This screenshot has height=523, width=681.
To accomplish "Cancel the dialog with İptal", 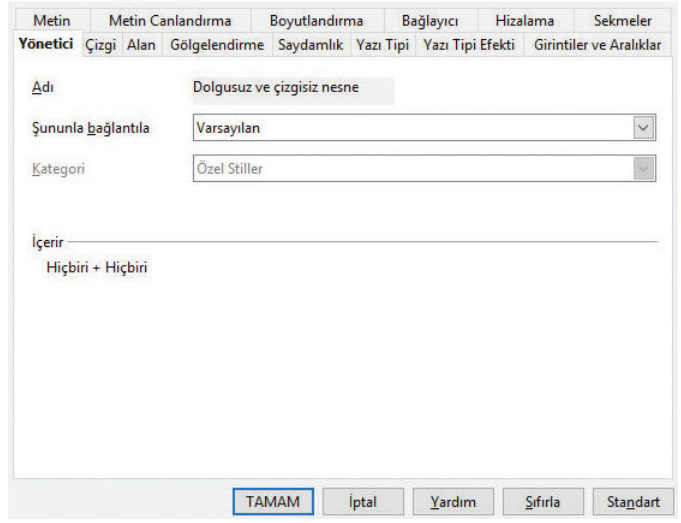I will (x=361, y=501).
